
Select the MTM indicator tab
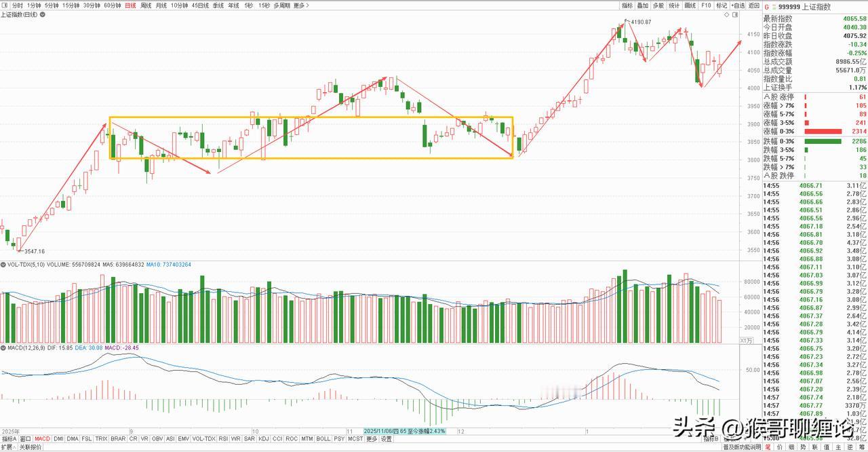point(307,439)
